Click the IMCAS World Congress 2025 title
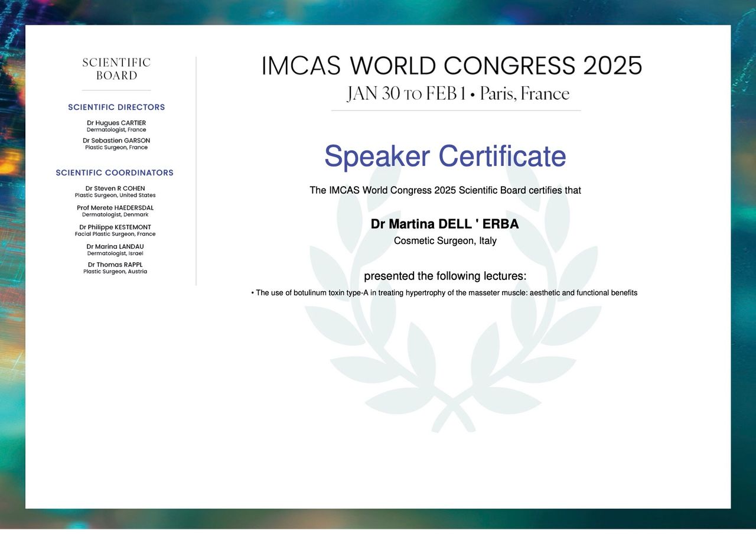Viewport: 756px width, 534px height. point(451,66)
